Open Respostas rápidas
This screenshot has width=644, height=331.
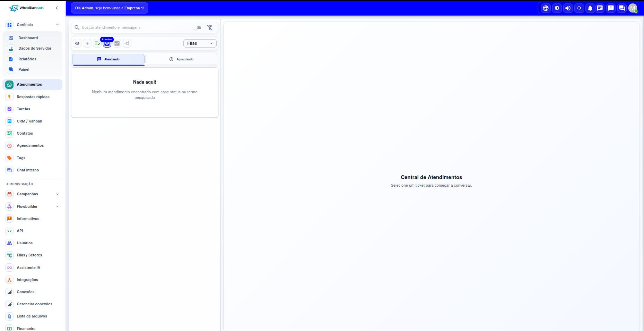pyautogui.click(x=33, y=97)
